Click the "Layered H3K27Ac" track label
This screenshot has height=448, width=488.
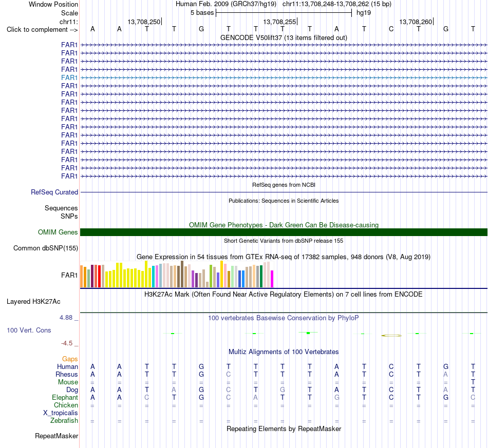[33, 302]
